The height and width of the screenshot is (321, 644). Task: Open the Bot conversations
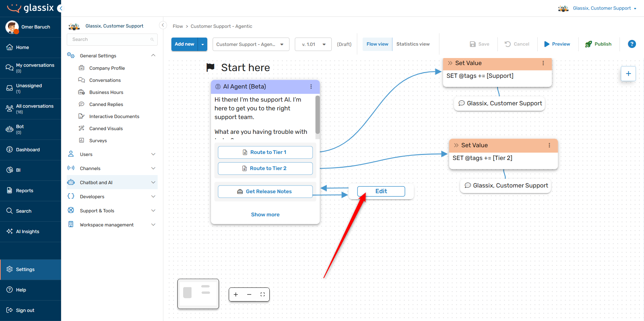click(31, 129)
